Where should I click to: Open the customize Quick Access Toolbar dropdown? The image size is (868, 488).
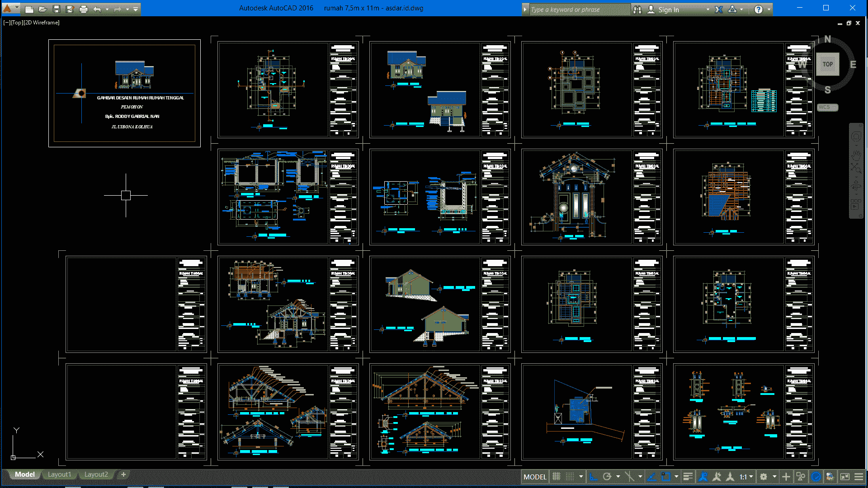pyautogui.click(x=136, y=9)
